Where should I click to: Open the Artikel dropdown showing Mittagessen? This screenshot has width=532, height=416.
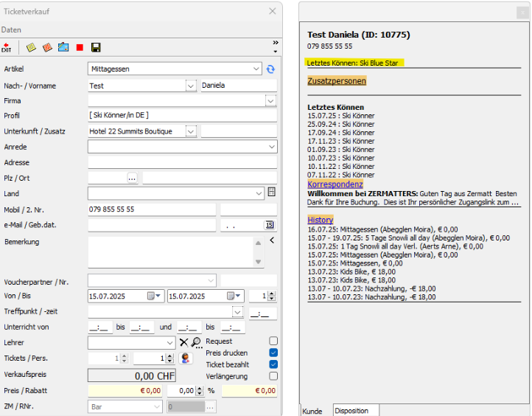click(256, 69)
